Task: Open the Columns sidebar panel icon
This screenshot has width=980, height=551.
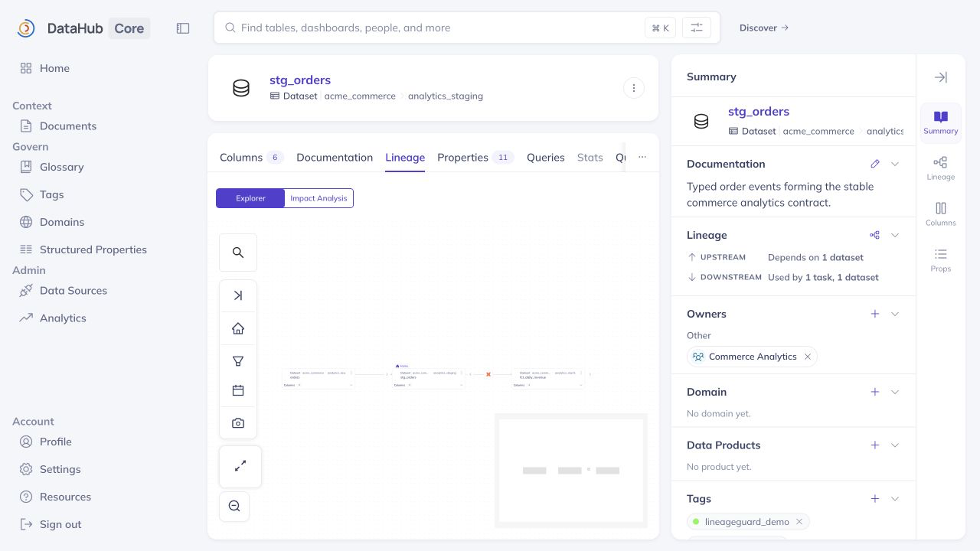Action: [941, 214]
